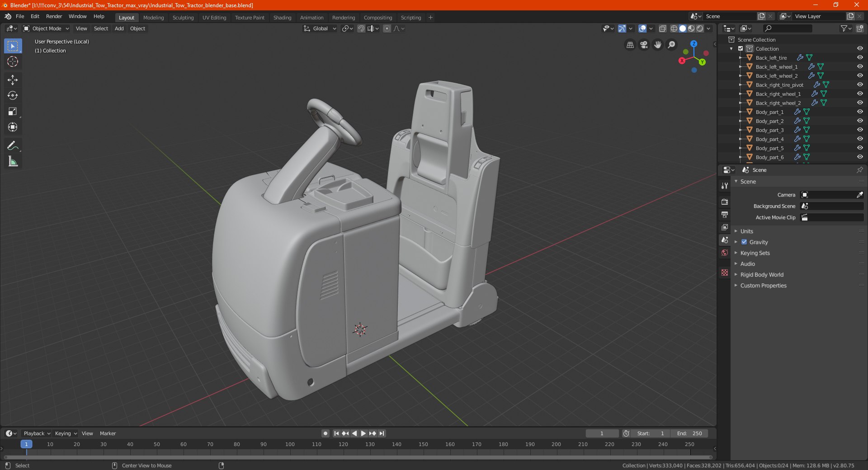Screen dimensions: 868x470
Task: Activate the Rotate tool
Action: pos(13,95)
